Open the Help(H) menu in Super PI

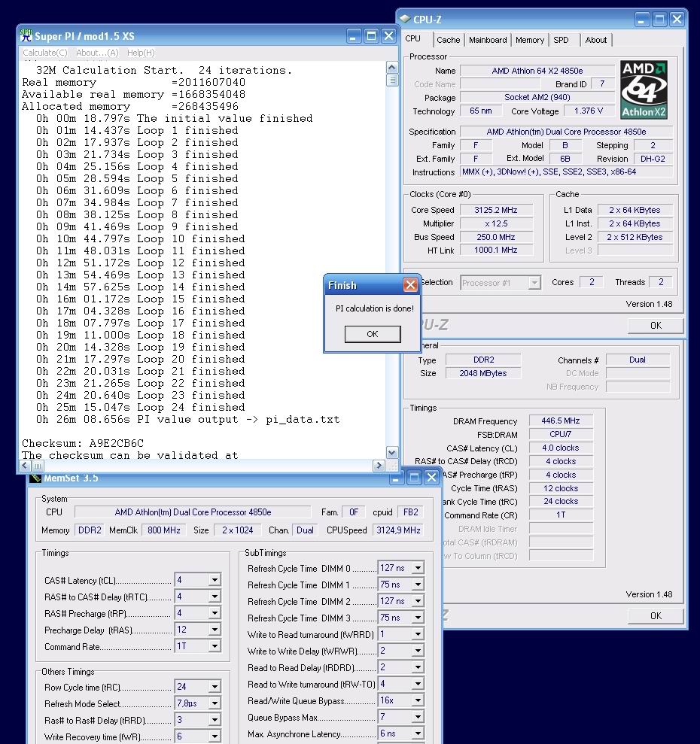pyautogui.click(x=141, y=53)
